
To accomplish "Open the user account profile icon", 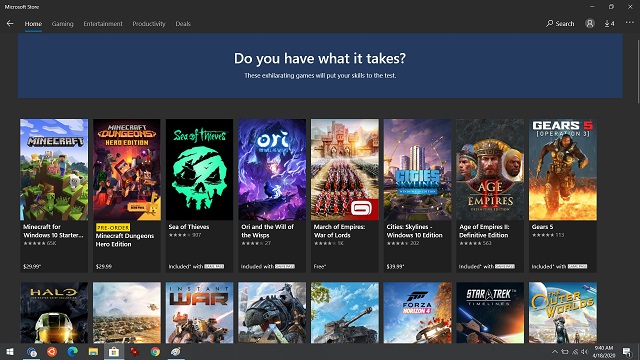I will click(x=589, y=24).
